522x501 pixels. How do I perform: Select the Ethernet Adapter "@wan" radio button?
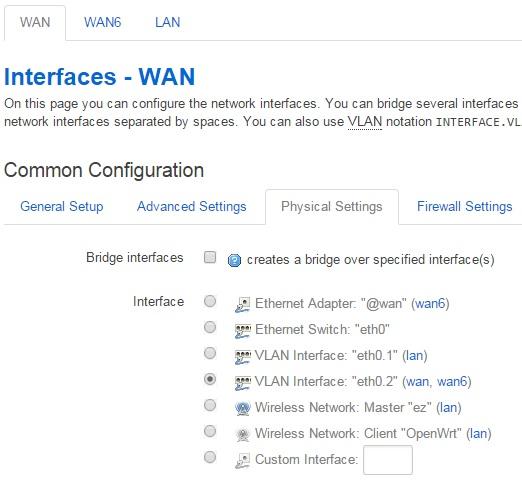click(210, 301)
